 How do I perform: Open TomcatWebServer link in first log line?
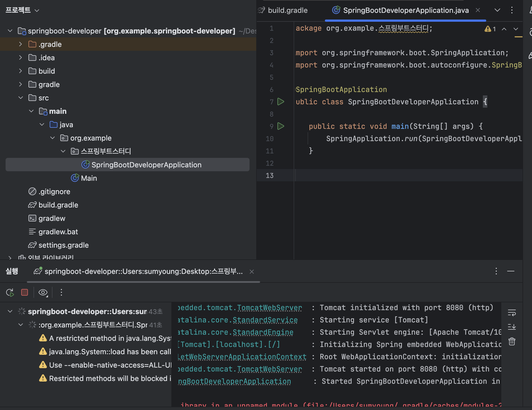coord(270,308)
